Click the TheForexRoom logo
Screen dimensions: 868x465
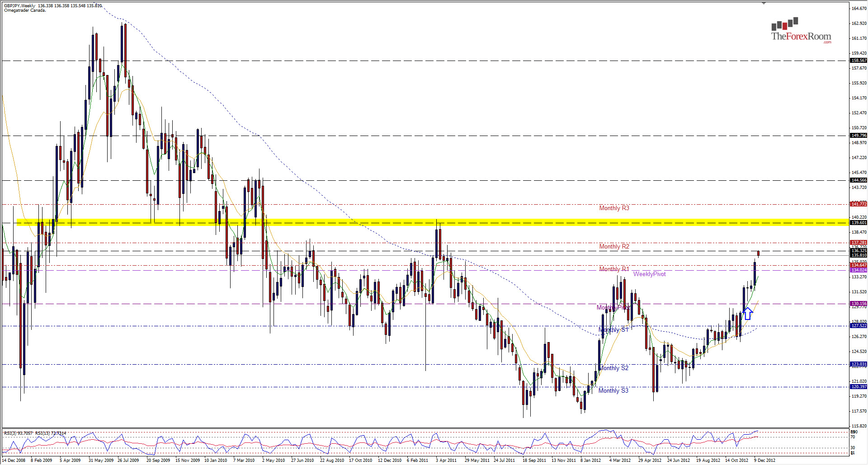(x=801, y=31)
